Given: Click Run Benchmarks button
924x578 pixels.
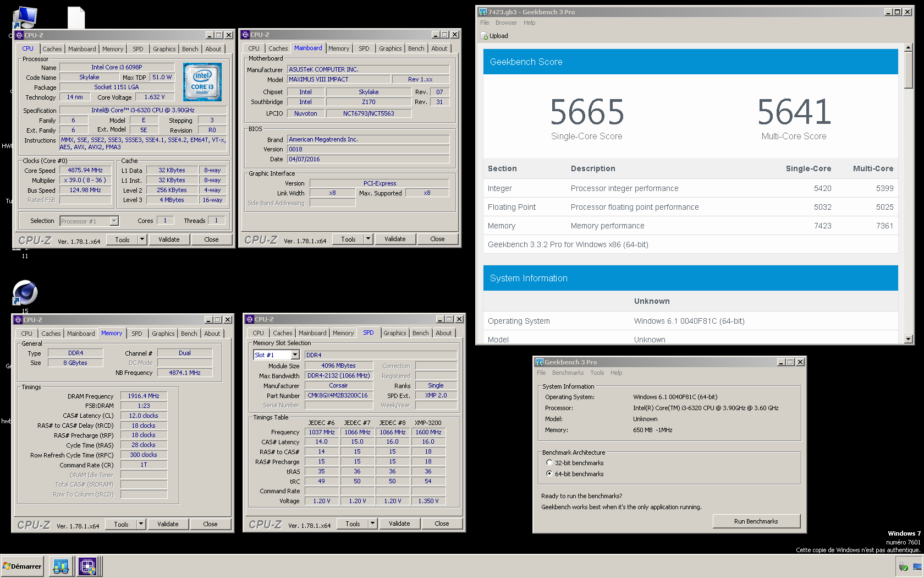Looking at the screenshot, I should click(x=756, y=521).
